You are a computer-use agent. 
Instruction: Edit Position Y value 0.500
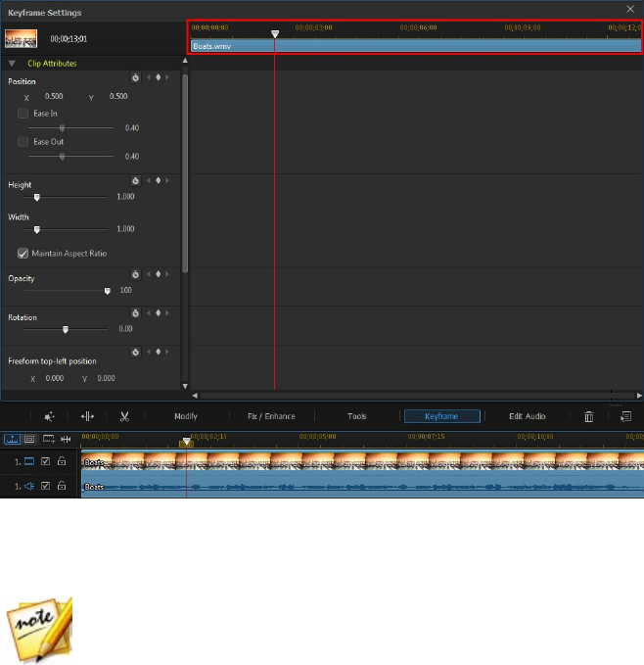(x=118, y=96)
